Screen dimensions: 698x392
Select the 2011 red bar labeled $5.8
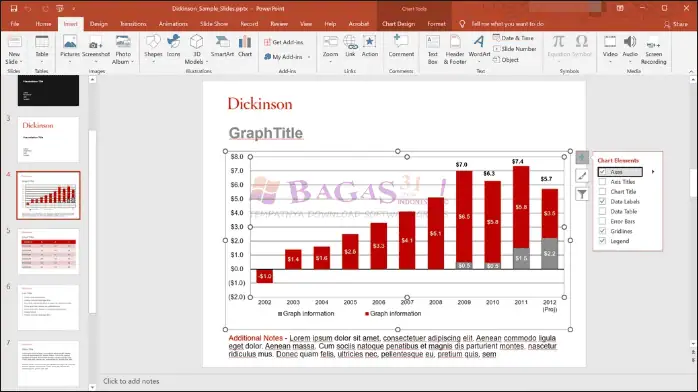521,207
